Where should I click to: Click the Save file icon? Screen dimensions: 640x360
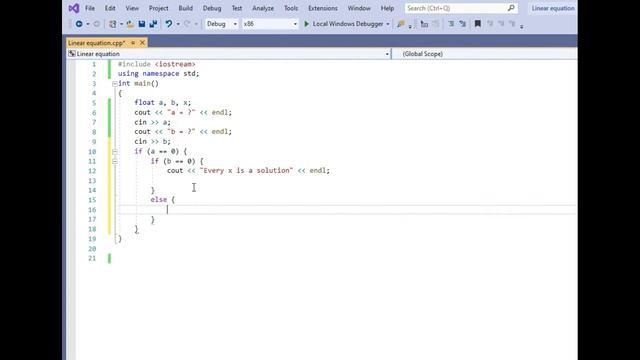point(142,24)
